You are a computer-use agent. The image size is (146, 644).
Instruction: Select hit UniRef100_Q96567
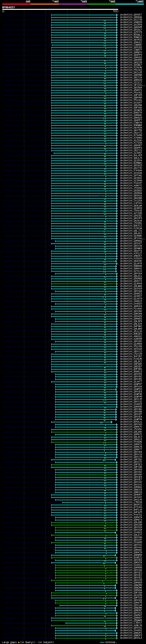coord(131,615)
